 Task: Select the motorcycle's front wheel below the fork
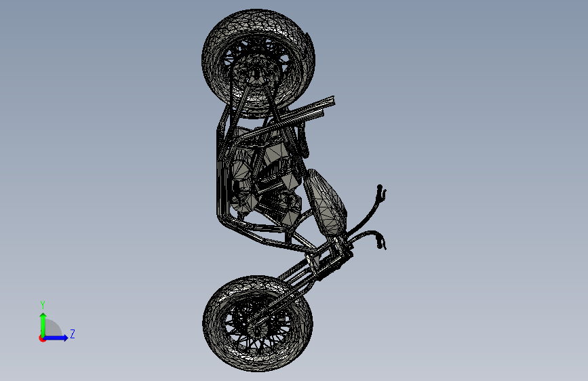tap(258, 323)
